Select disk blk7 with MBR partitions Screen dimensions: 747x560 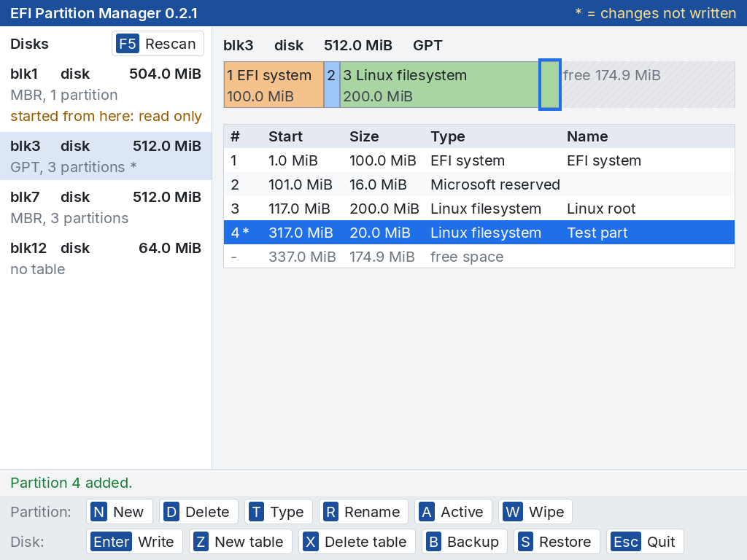(106, 207)
